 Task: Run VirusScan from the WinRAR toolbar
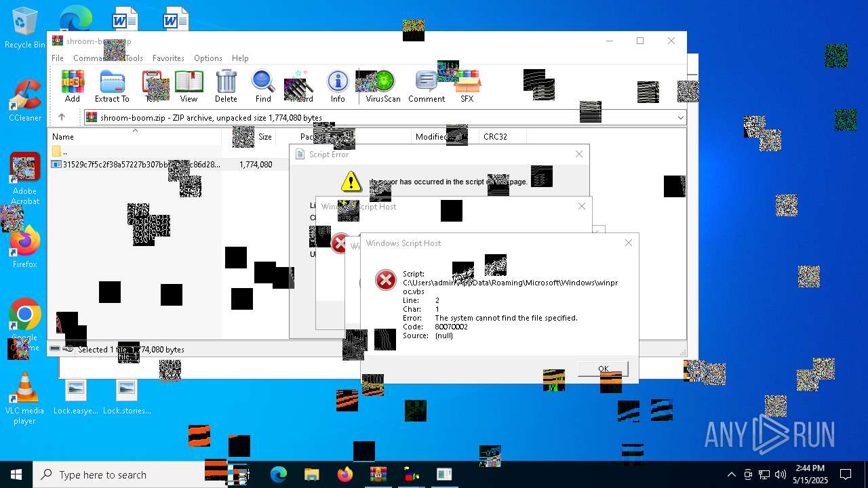click(x=383, y=87)
